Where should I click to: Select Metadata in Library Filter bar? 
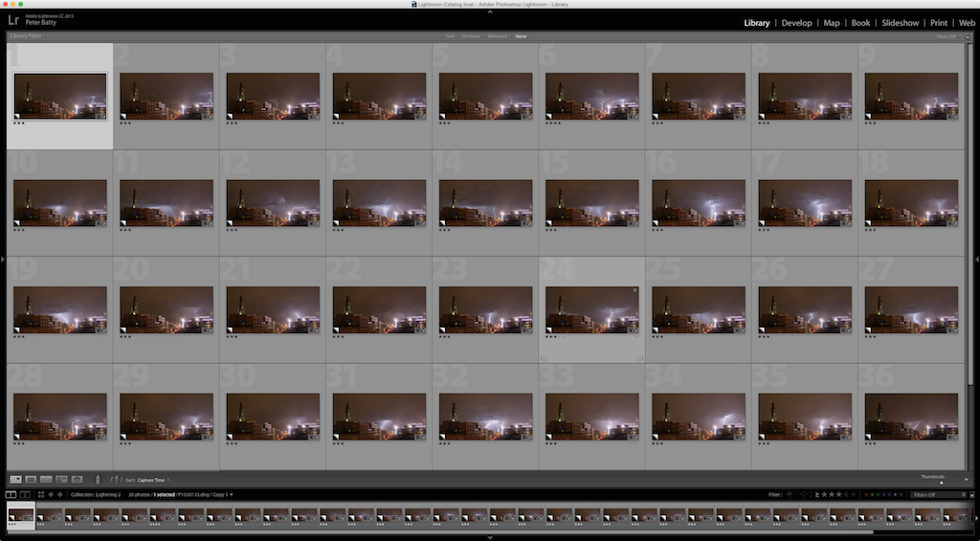498,36
